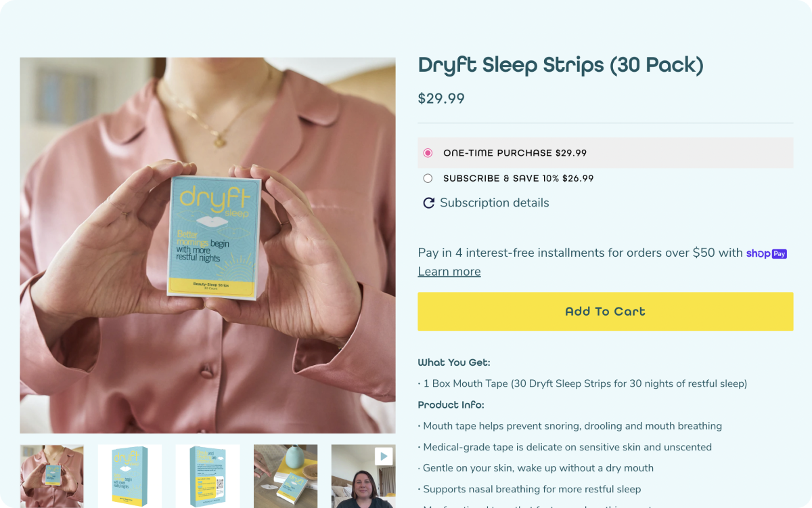View the back-of-box product thumbnail
The height and width of the screenshot is (508, 812).
pyautogui.click(x=208, y=476)
